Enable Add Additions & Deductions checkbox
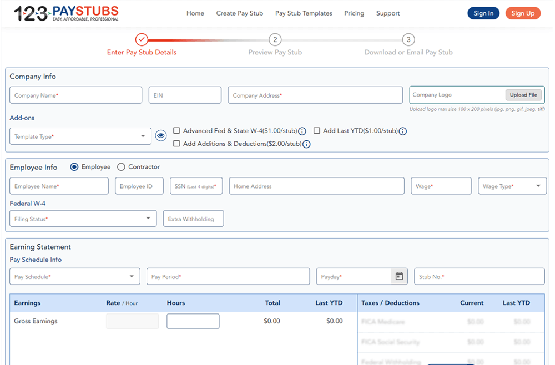Image resolution: width=555 pixels, height=365 pixels. click(x=176, y=143)
